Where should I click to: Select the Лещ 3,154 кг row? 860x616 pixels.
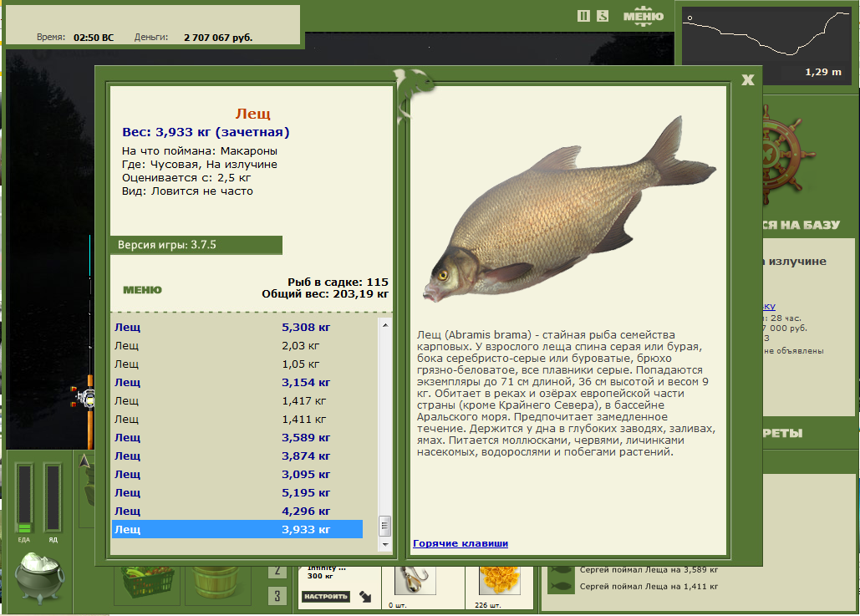click(x=237, y=382)
